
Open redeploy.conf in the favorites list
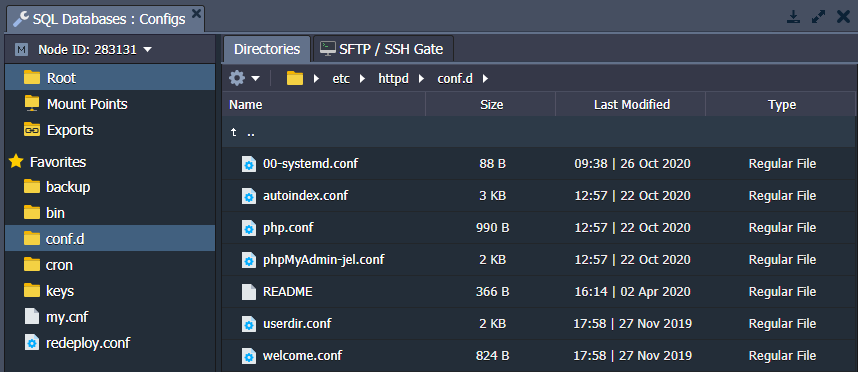click(x=88, y=343)
